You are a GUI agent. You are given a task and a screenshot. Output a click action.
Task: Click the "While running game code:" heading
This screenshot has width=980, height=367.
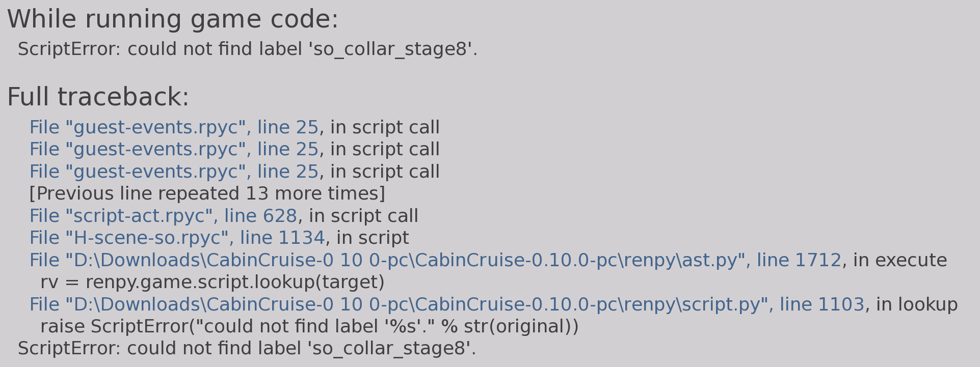click(172, 20)
